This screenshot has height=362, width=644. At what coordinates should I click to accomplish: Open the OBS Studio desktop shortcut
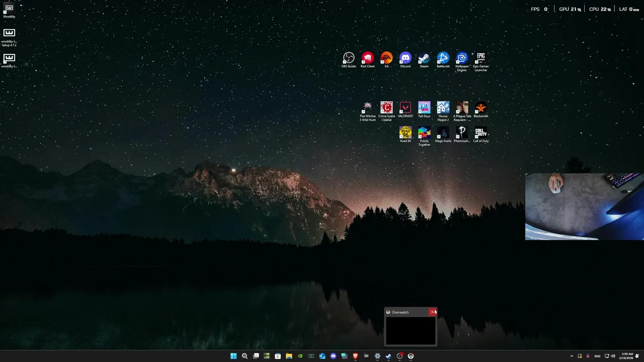point(349,60)
